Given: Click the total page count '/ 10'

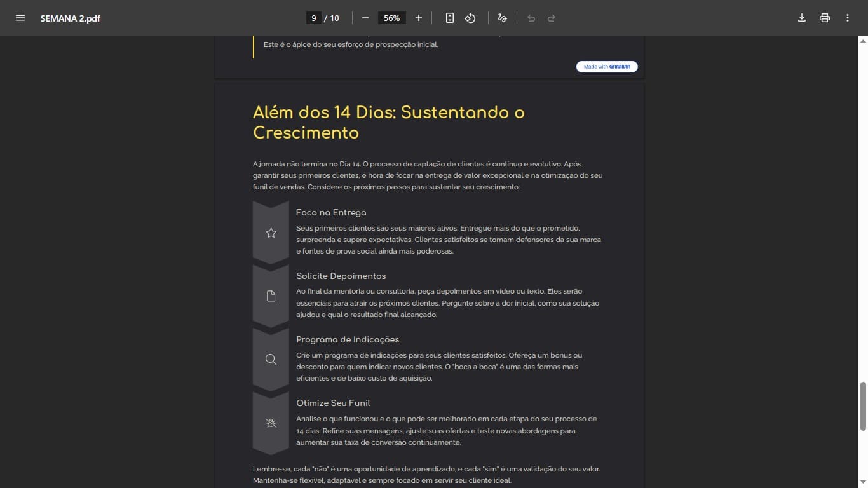Looking at the screenshot, I should tap(332, 18).
